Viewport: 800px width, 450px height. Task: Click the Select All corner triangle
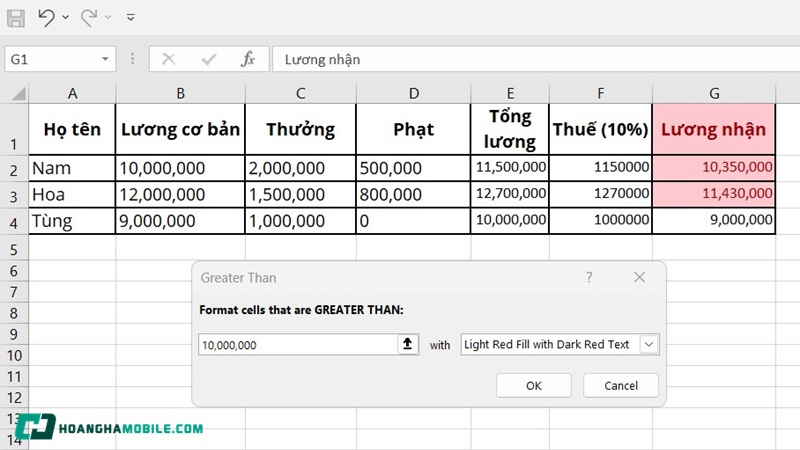point(18,93)
